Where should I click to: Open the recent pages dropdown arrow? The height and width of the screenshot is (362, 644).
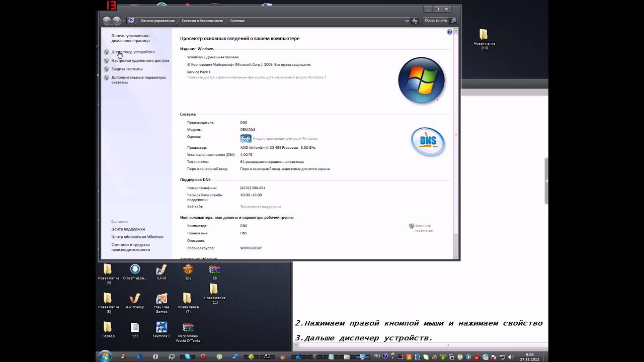tap(124, 21)
